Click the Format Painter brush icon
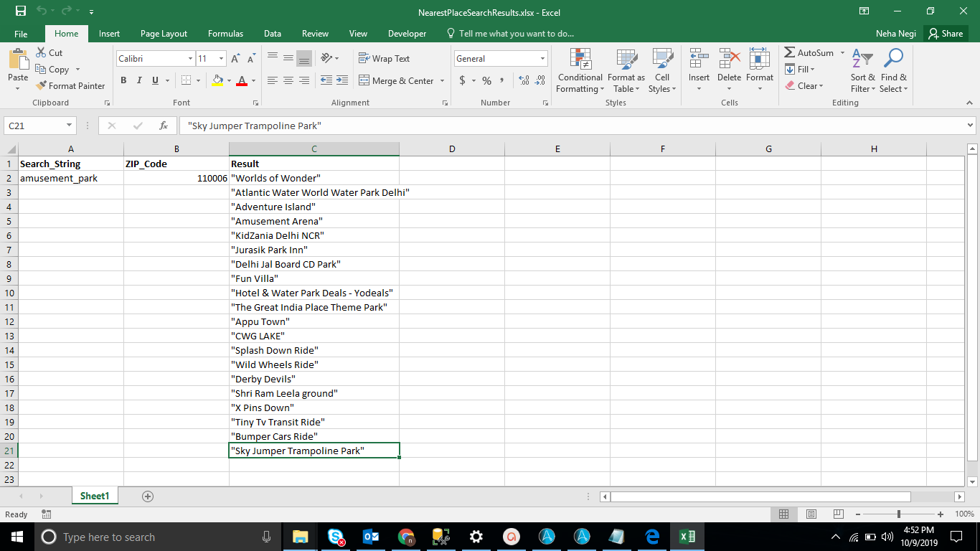 [x=42, y=86]
